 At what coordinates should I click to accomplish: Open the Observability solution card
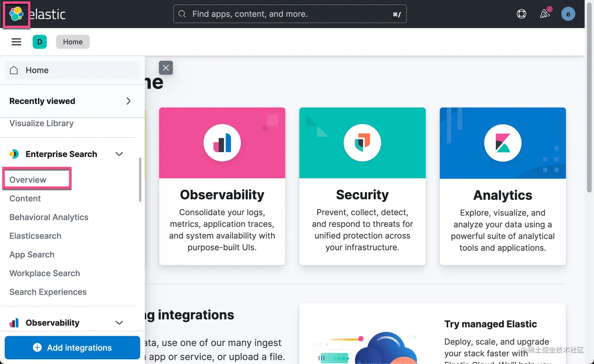[x=222, y=186]
